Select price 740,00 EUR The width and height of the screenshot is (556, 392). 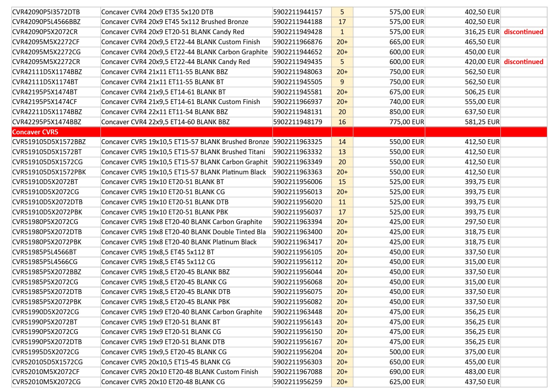(406, 102)
